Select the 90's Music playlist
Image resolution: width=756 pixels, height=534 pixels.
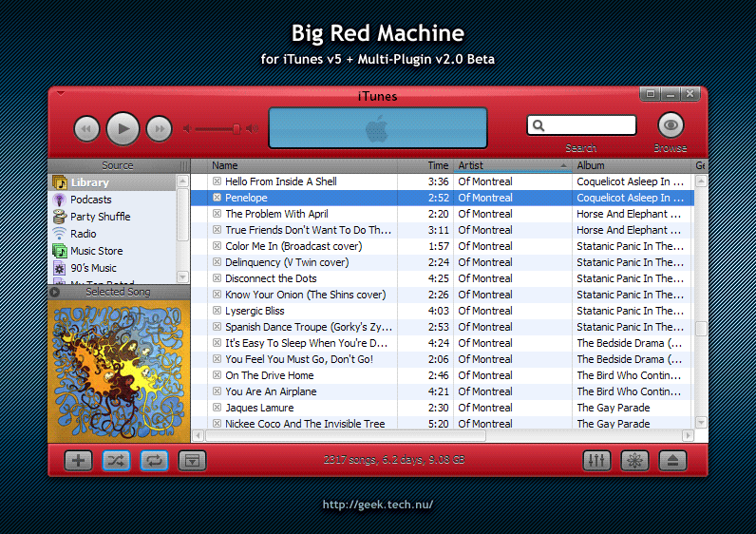113,268
